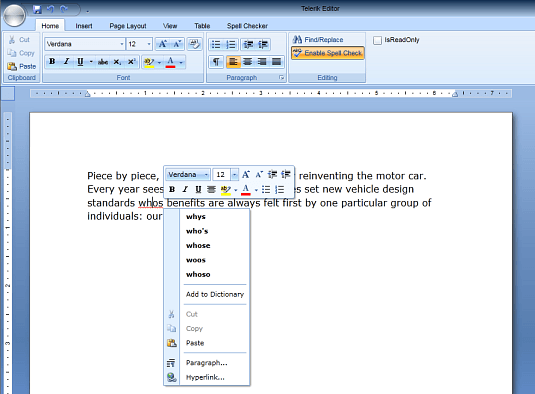The image size is (535, 394).
Task: Click the round application menu button
Action: (14, 15)
